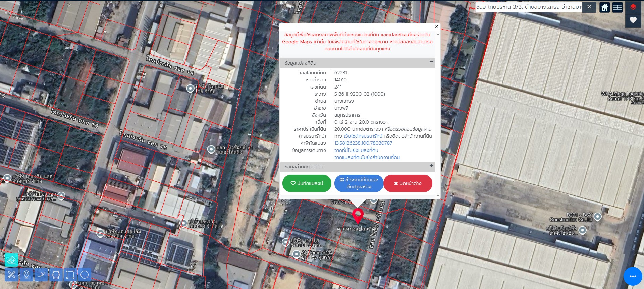This screenshot has height=289, width=644.
Task: Click the blue ชำระภาษีที่ดิน button
Action: click(x=359, y=183)
